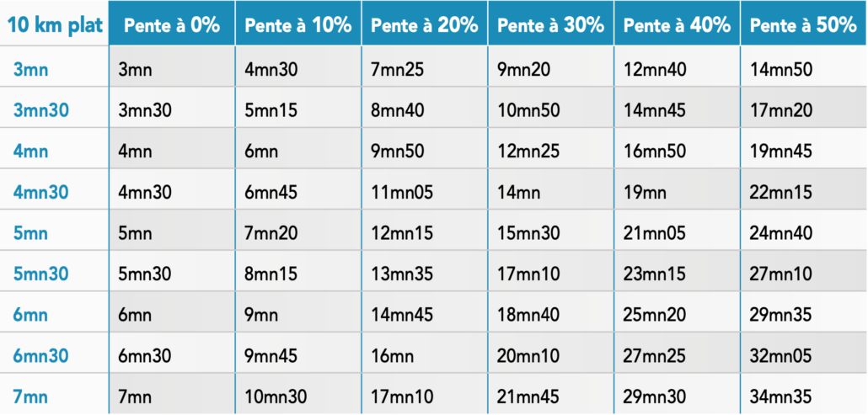Select the "Pente à 50%" column header
The width and height of the screenshot is (868, 415).
(x=803, y=25)
